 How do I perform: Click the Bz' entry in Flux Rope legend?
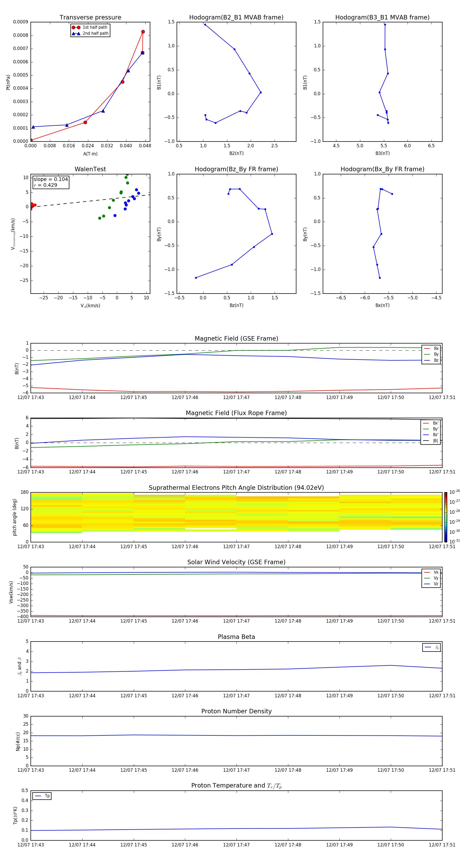click(431, 435)
